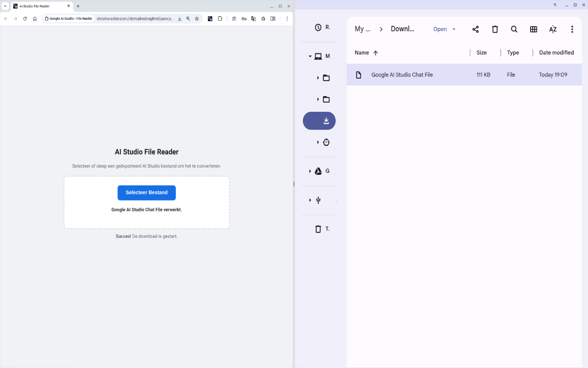
Task: Open the bookmarks star extension icon
Action: point(263,19)
